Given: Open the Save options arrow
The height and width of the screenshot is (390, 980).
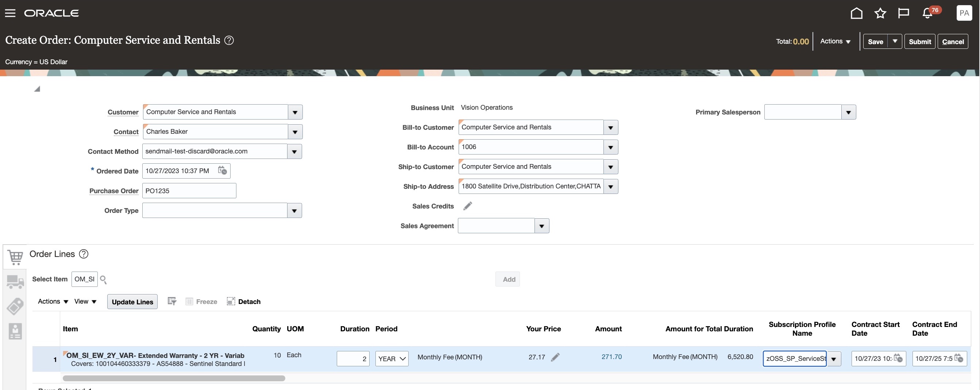Looking at the screenshot, I should click(895, 42).
